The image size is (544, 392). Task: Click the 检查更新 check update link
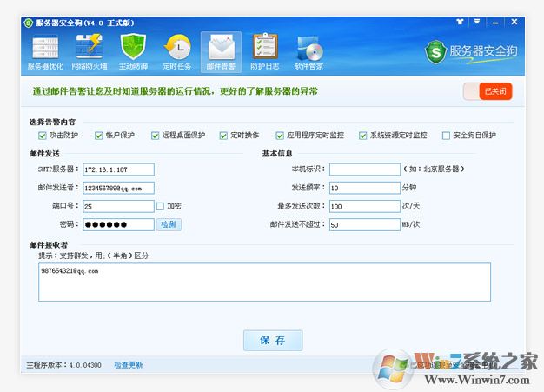(129, 365)
